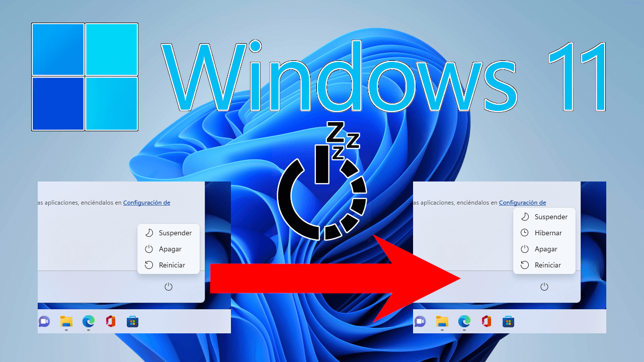Pick Reiniciar in the left screenshot's power menu
Viewport: 644px width, 362px height.
(168, 265)
